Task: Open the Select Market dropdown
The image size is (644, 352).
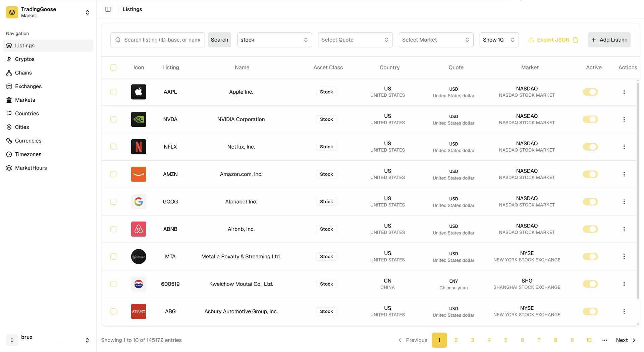Action: click(x=436, y=40)
